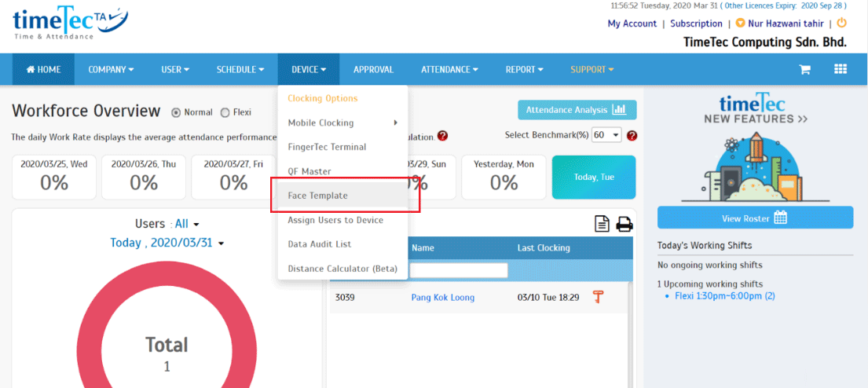Open the SUPPORT menu
Image resolution: width=868 pixels, height=388 pixels.
tap(591, 70)
